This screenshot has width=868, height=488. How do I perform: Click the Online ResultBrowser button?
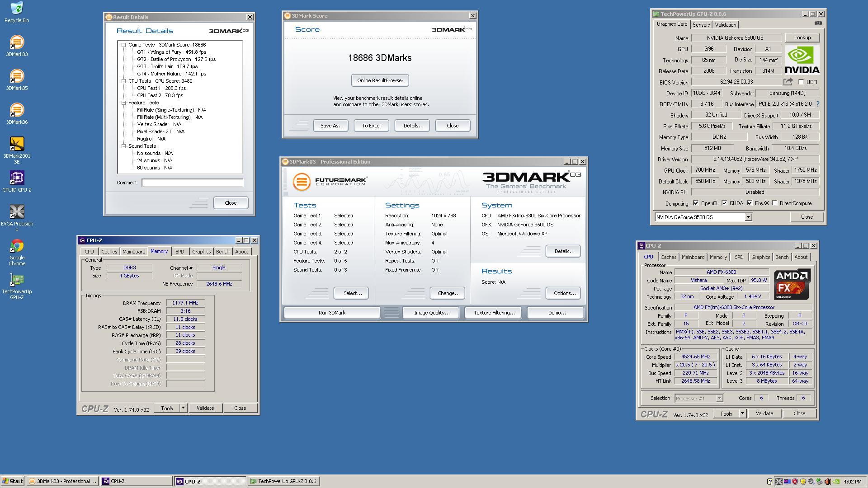(x=380, y=80)
